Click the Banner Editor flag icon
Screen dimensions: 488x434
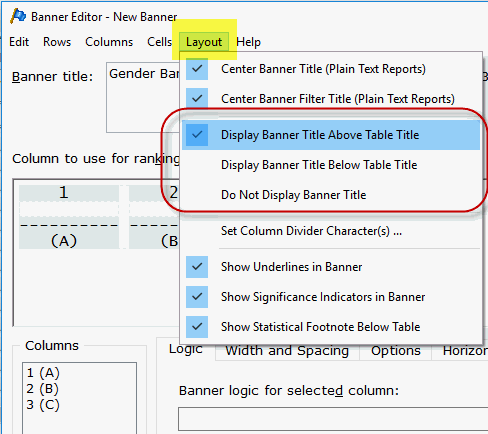18,16
